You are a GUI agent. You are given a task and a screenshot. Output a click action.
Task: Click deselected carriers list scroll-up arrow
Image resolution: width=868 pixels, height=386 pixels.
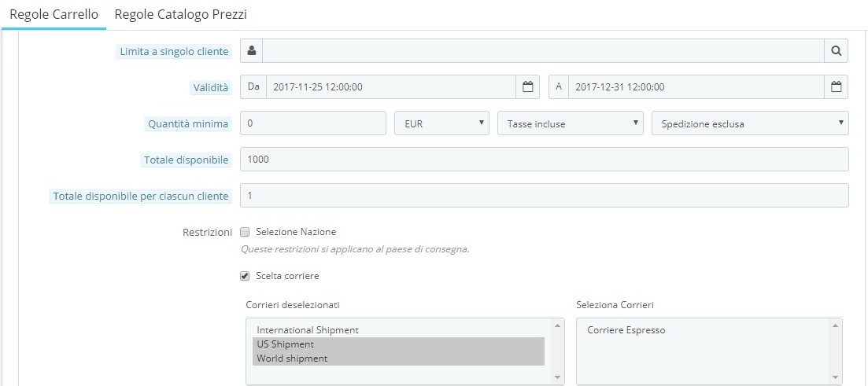[557, 325]
